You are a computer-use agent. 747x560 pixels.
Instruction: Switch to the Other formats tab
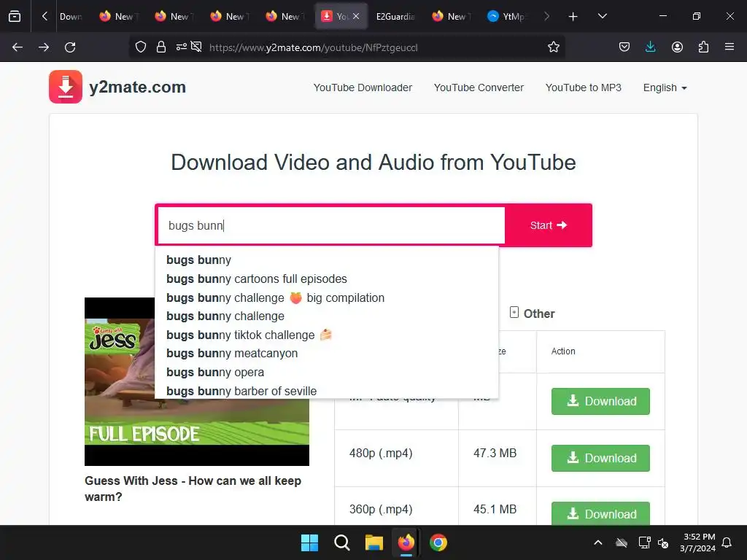532,314
